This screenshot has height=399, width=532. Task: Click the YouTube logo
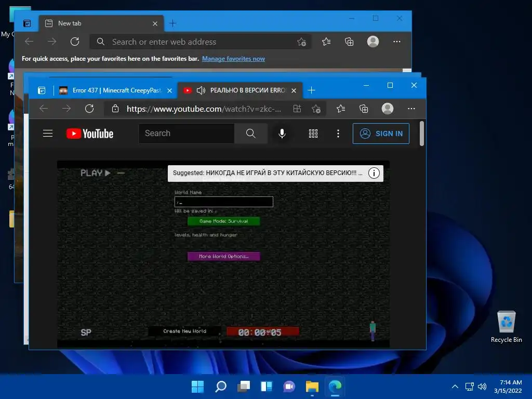(x=90, y=134)
